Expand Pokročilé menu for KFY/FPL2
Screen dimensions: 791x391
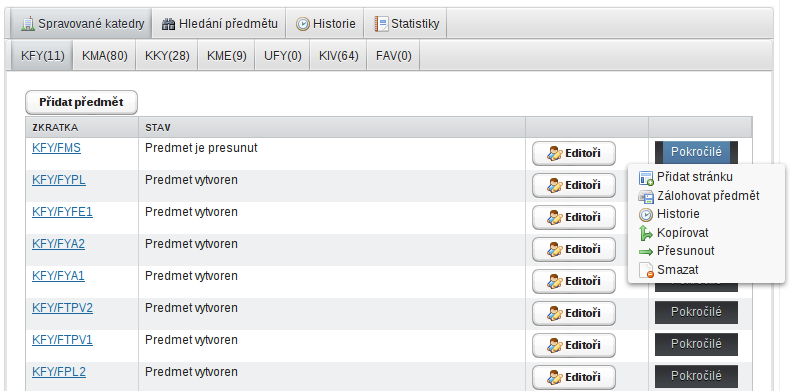point(696,376)
